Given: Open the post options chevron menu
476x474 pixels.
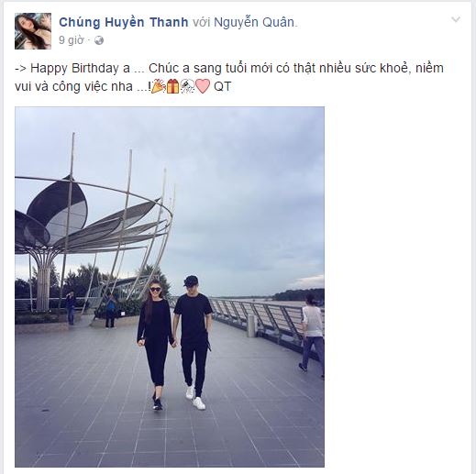Looking at the screenshot, I should pos(456,19).
